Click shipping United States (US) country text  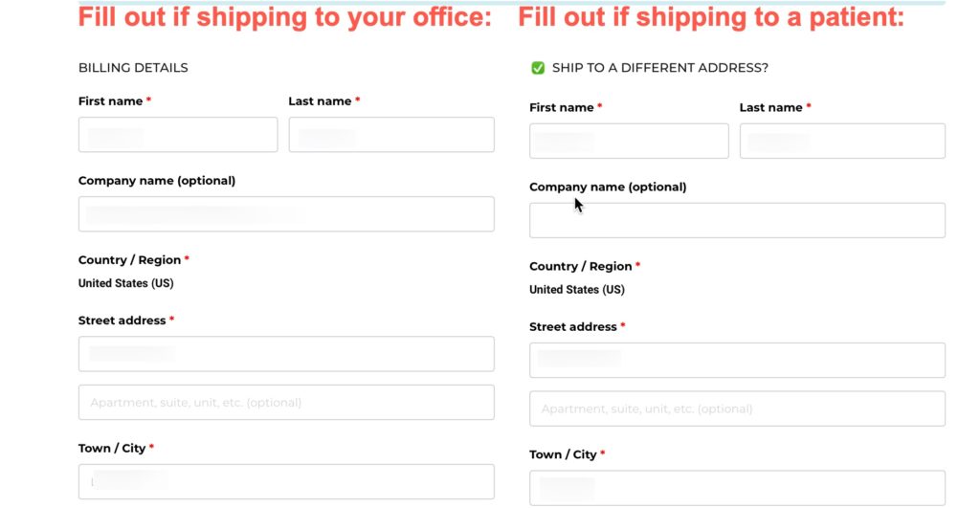pos(577,289)
